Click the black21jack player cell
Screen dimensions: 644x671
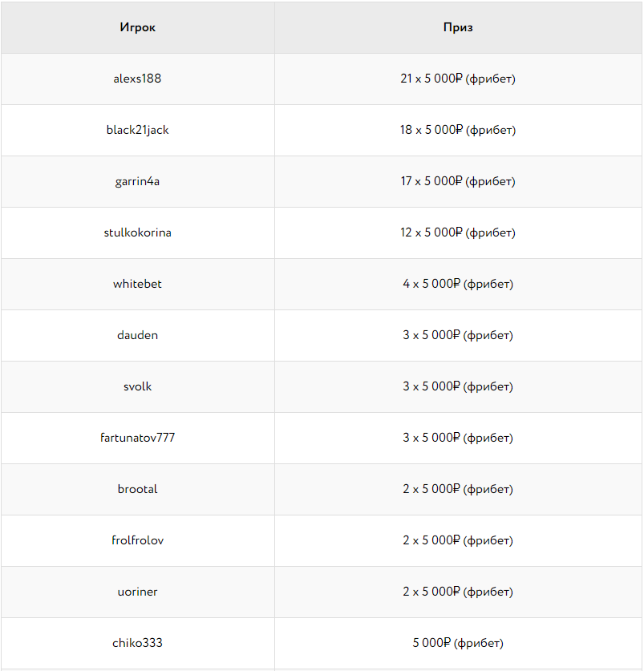coord(137,130)
